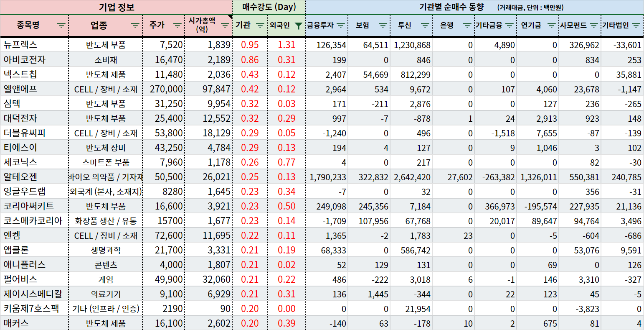Viewport: 644px width, 330px height.
Task: Click 게임 sector cell for 펄어비스
Action: click(106, 279)
